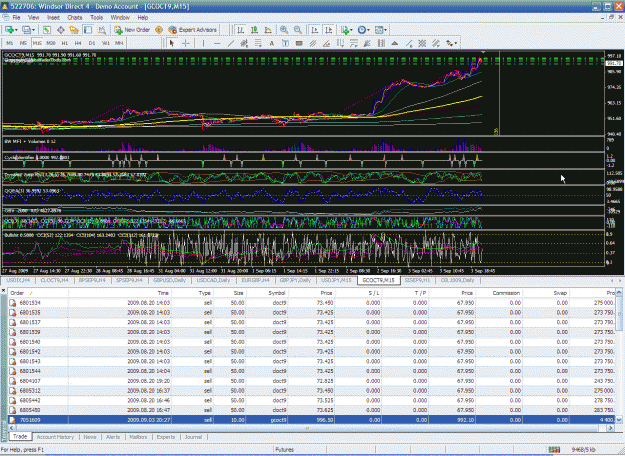The height and width of the screenshot is (456, 625).
Task: Open the Journal terminal tab
Action: (x=193, y=437)
